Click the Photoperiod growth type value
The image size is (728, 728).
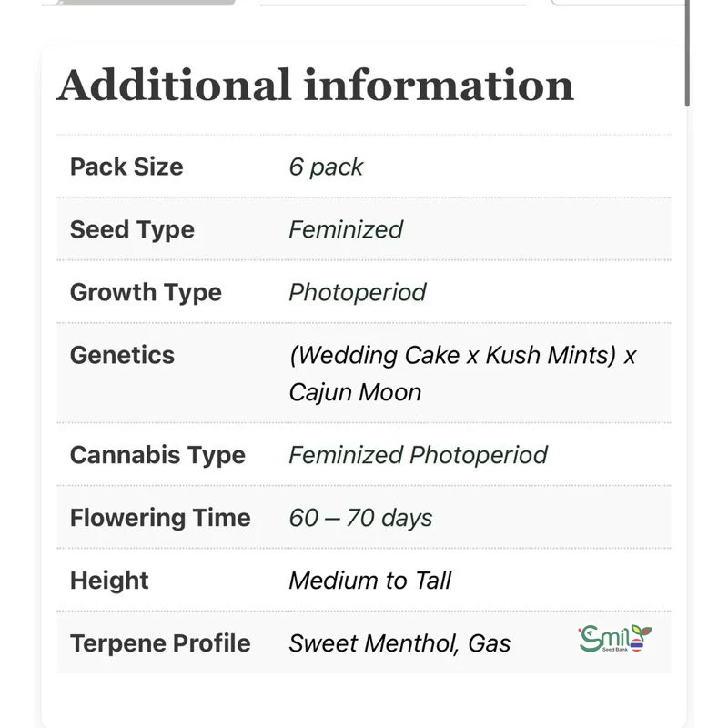tap(358, 292)
